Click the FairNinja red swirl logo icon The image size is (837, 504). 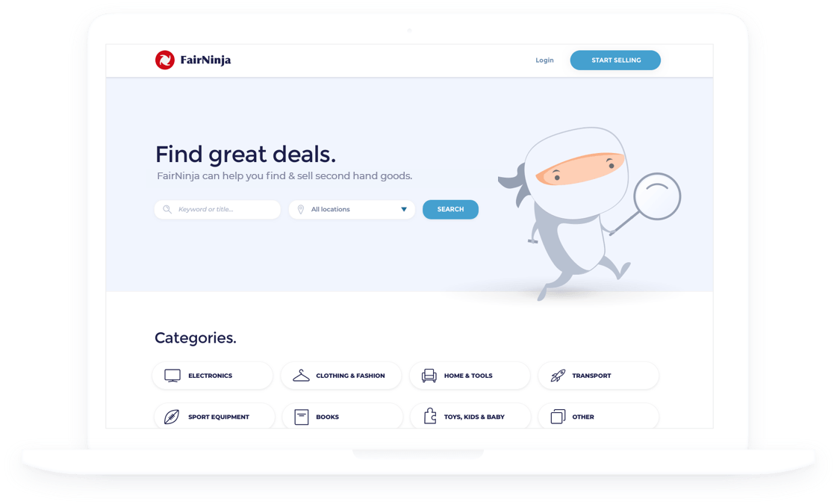pos(164,60)
